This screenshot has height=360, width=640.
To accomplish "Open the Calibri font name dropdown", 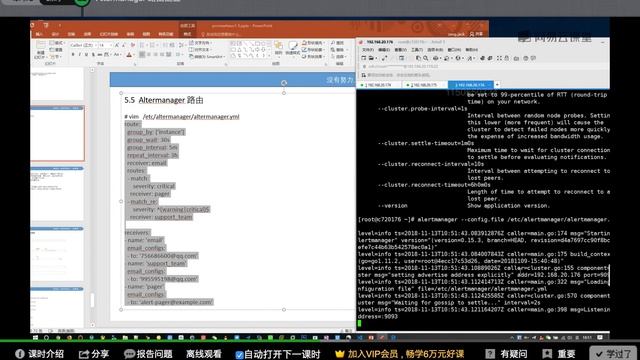I will coord(83,45).
